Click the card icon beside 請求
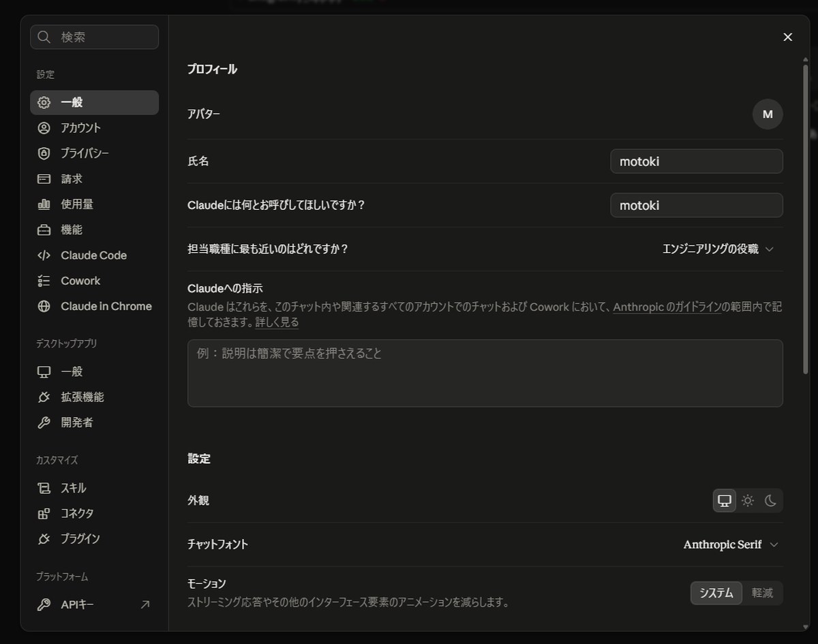Screen dimensions: 818x644 [x=44, y=179]
